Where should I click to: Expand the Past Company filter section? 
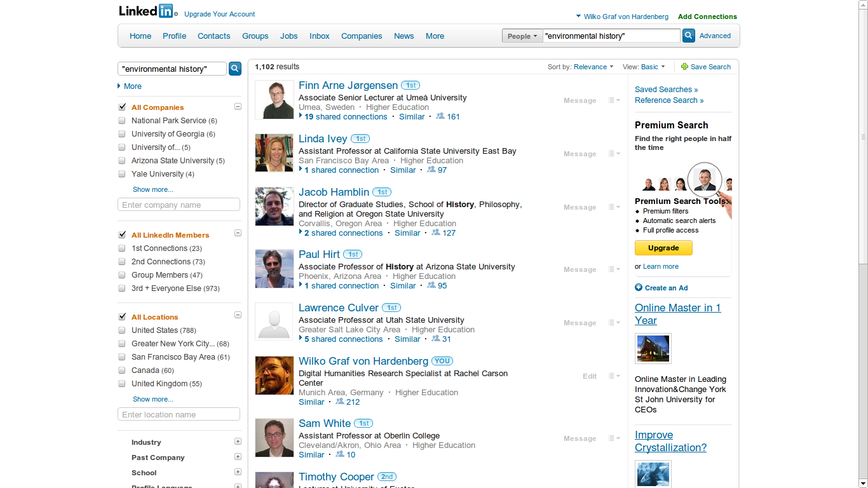coord(238,457)
